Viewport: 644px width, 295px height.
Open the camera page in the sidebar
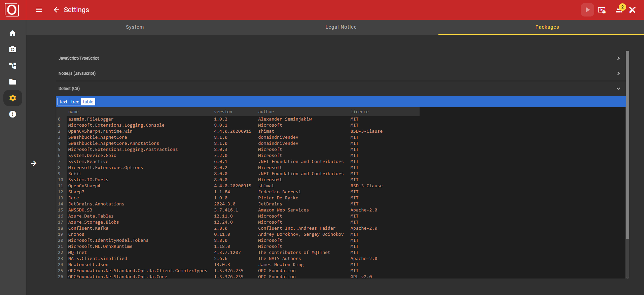point(13,50)
